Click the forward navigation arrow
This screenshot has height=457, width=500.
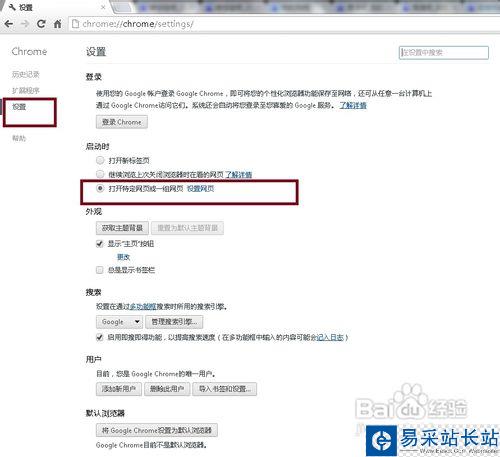click(25, 24)
